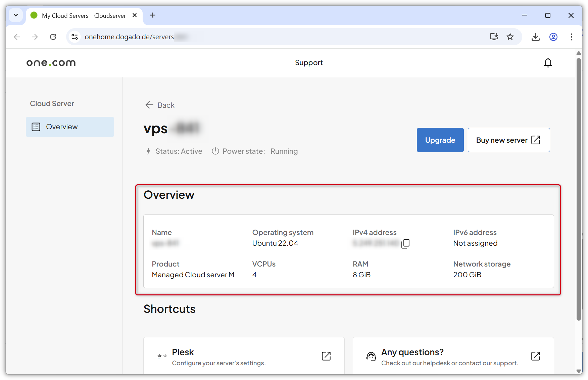Open the Support menu
Screen dimensions: 588x380
(x=308, y=63)
